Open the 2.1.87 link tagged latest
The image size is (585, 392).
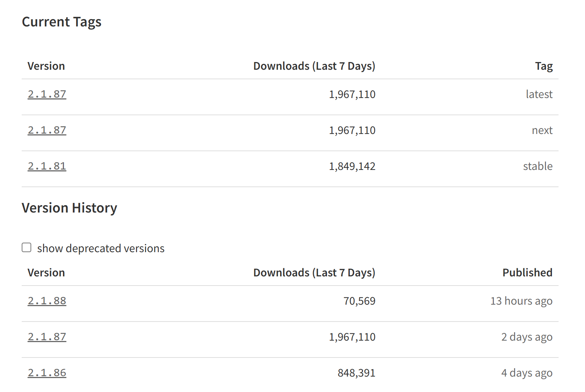pos(47,94)
